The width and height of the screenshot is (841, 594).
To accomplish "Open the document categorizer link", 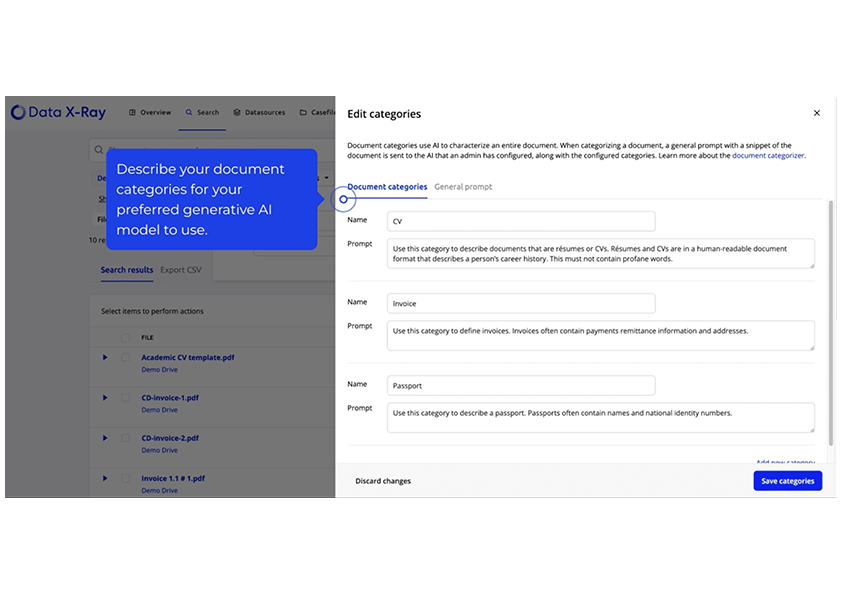I will 768,156.
